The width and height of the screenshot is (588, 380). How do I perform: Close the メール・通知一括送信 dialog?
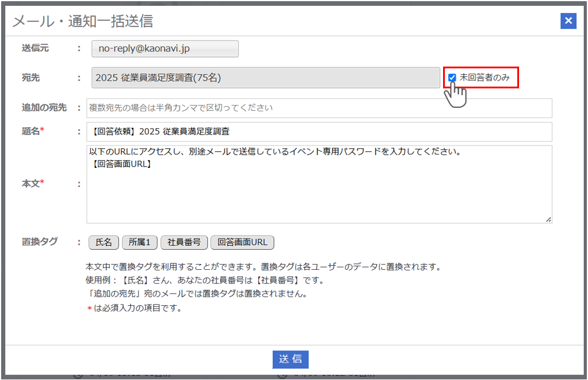click(568, 21)
